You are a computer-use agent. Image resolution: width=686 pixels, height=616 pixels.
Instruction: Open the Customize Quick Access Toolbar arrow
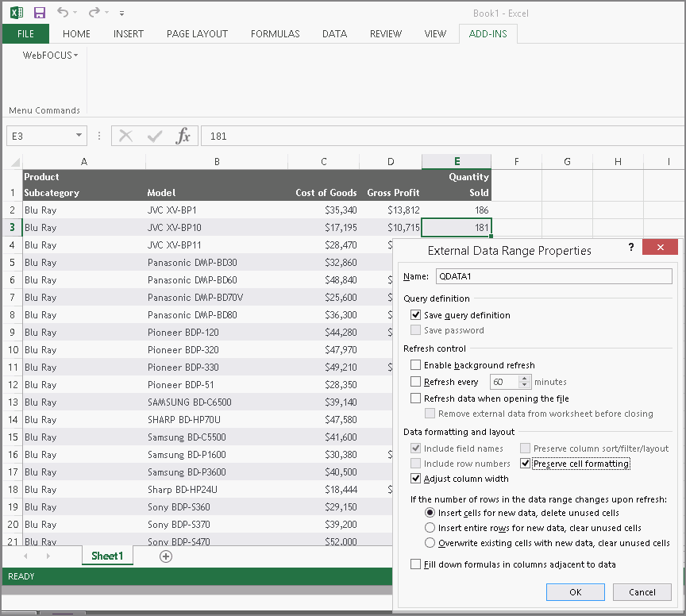pyautogui.click(x=121, y=13)
